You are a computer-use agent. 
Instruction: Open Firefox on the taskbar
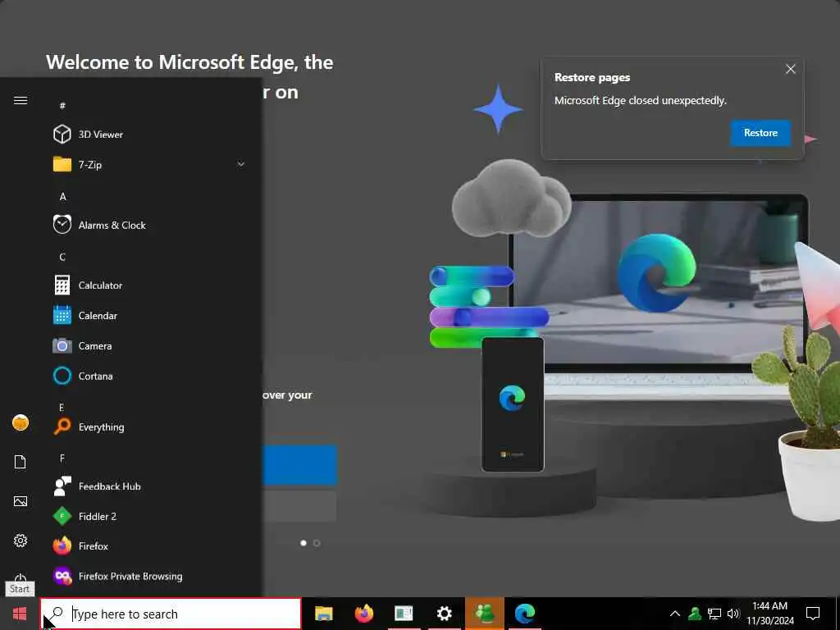(363, 614)
